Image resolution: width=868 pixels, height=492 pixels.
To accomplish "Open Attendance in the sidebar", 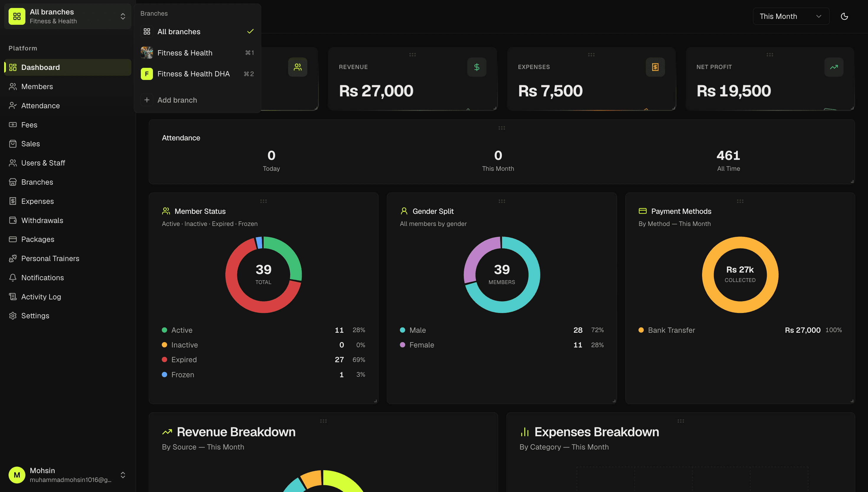I will 68,105.
